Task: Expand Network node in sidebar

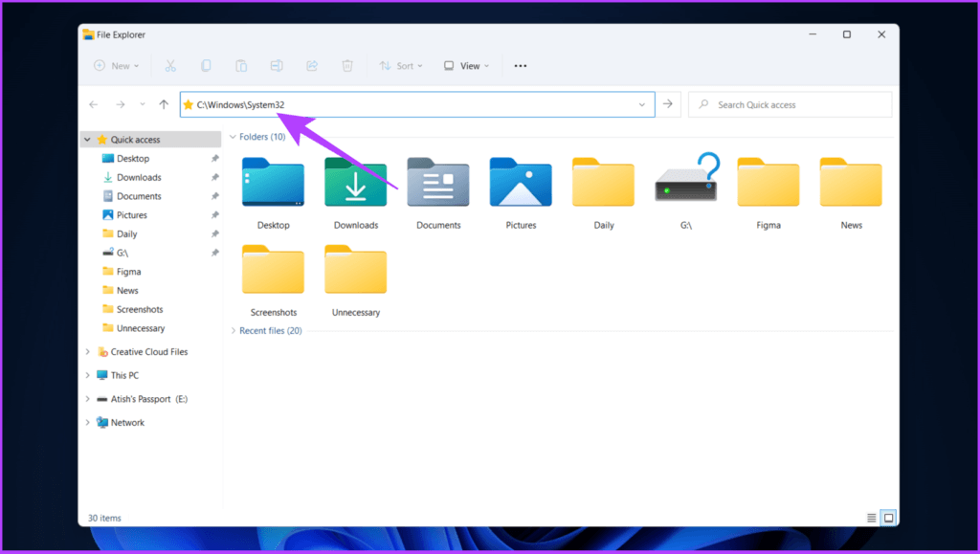Action: pos(87,423)
